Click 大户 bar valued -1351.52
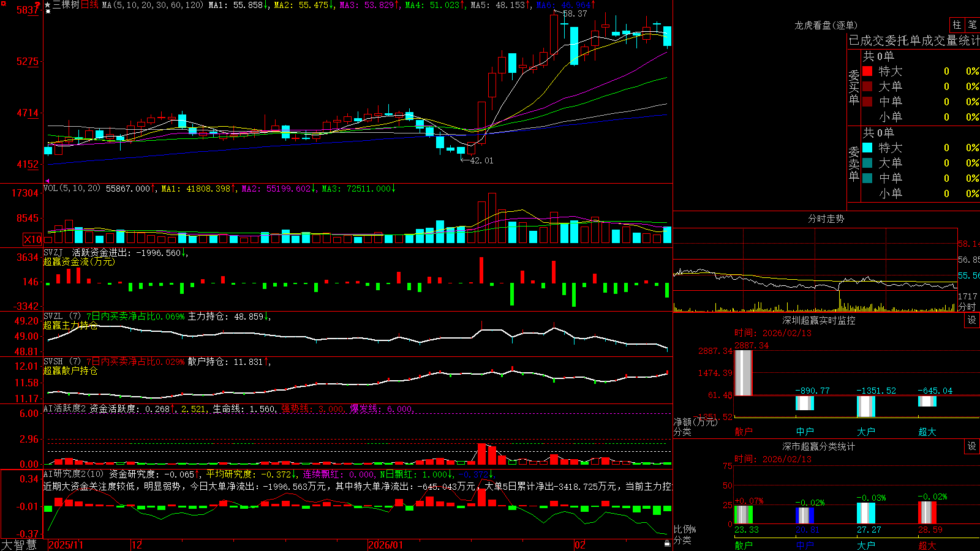Image resolution: width=980 pixels, height=551 pixels. [866, 407]
